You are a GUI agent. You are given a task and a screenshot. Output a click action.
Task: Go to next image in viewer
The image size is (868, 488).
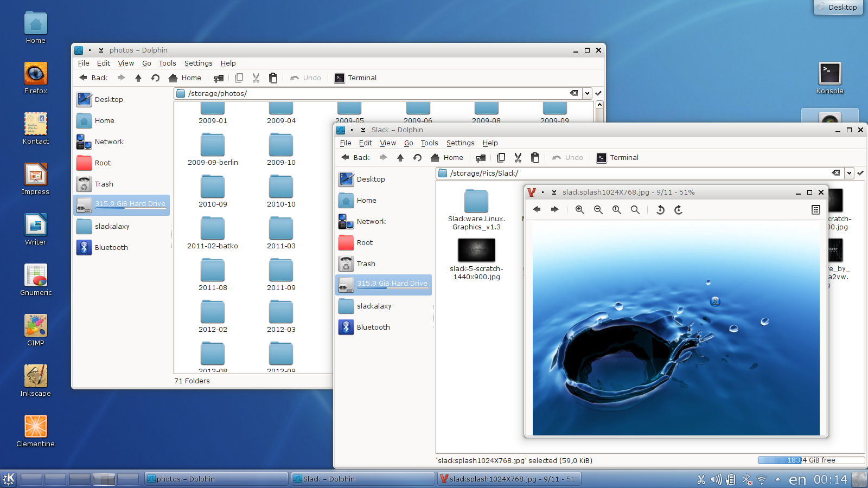[x=554, y=210]
